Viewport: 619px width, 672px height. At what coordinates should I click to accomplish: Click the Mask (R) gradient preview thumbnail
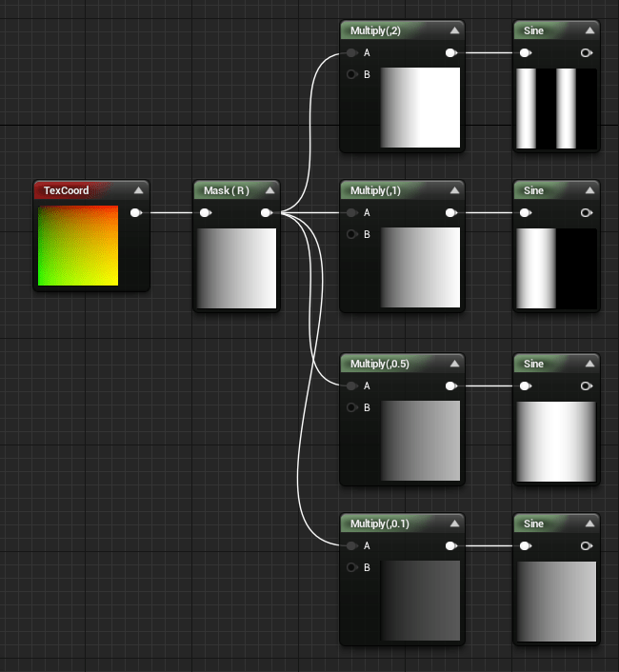point(236,267)
